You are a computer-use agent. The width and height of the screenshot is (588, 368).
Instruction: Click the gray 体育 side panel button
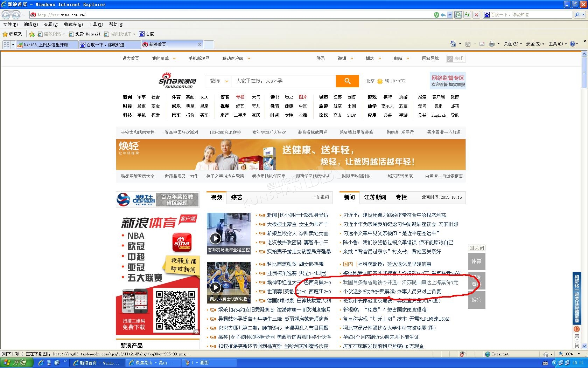[476, 261]
